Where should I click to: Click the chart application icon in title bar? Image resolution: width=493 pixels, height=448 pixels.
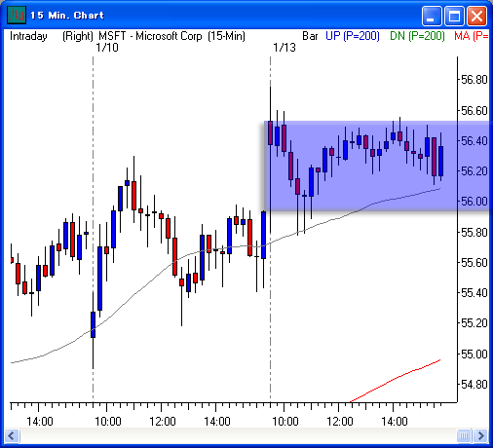[x=17, y=16]
